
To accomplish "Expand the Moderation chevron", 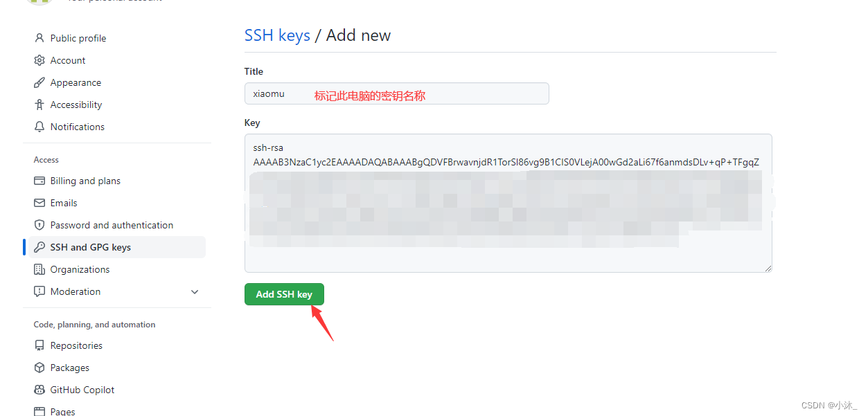I will pyautogui.click(x=195, y=291).
